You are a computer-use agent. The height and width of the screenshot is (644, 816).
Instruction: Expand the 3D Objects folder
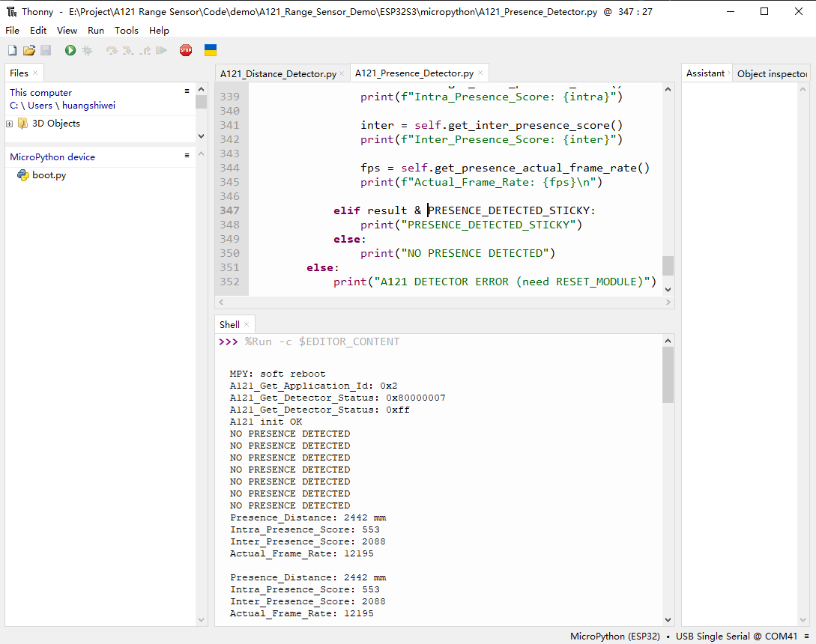point(10,124)
